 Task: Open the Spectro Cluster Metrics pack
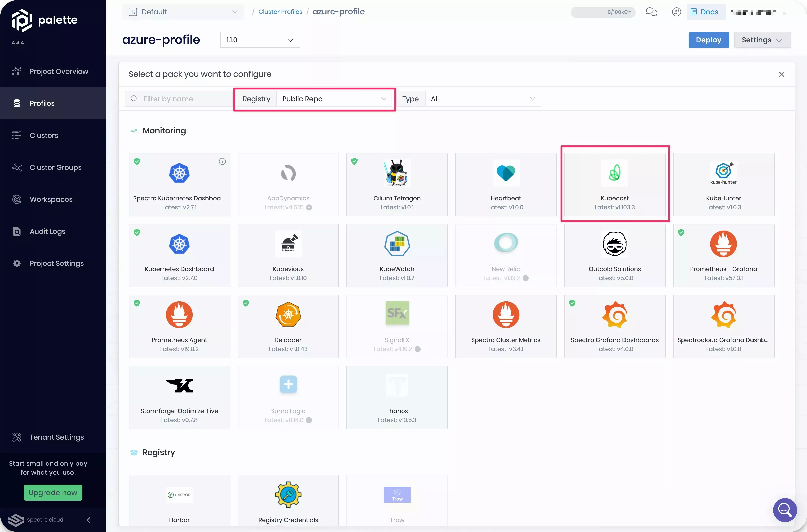pyautogui.click(x=506, y=326)
